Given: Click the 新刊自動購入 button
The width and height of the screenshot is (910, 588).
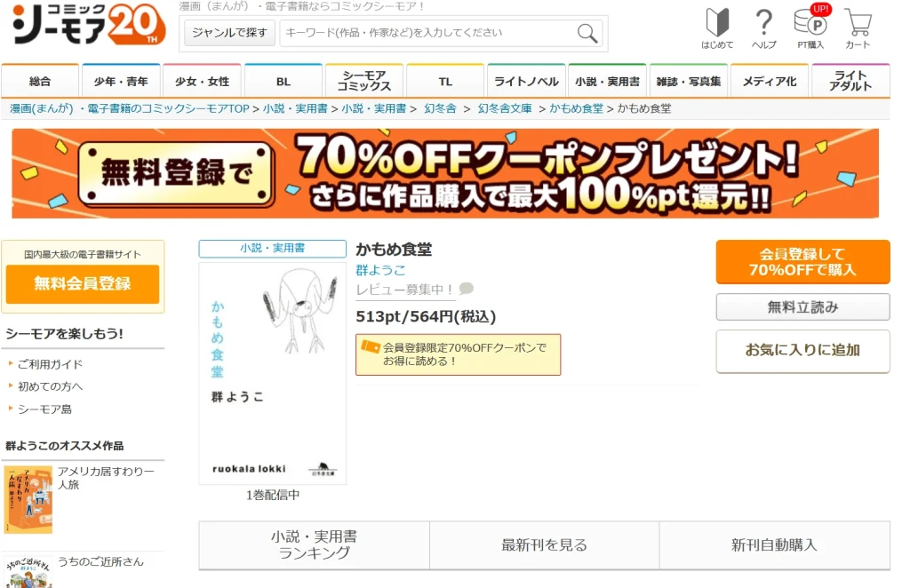Looking at the screenshot, I should tap(774, 545).
